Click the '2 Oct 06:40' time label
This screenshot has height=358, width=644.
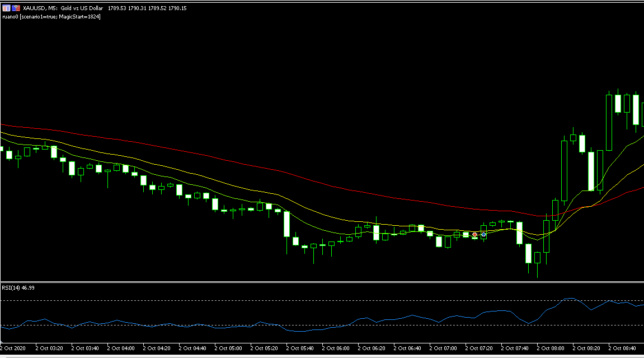407,348
